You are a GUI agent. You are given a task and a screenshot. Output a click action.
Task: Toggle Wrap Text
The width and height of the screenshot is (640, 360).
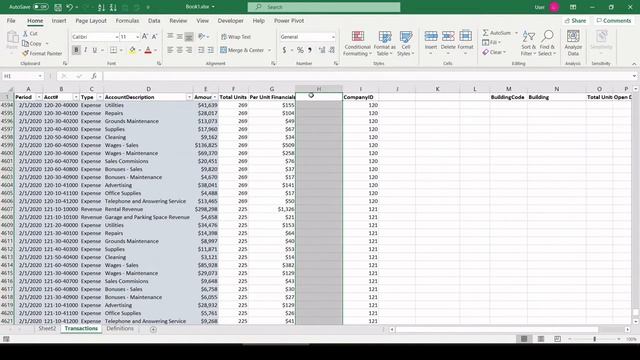[236, 37]
